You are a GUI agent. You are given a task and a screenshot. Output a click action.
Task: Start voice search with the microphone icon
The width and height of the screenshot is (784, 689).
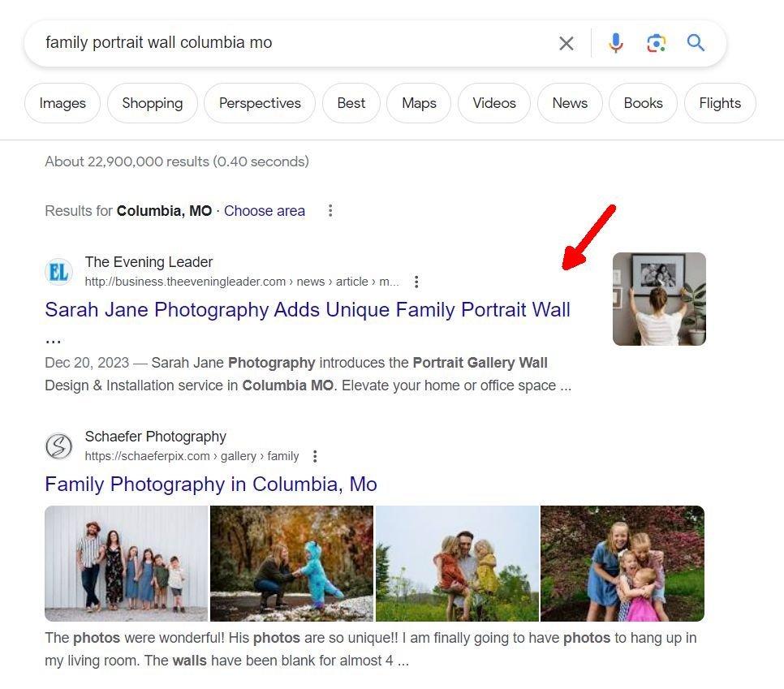616,43
